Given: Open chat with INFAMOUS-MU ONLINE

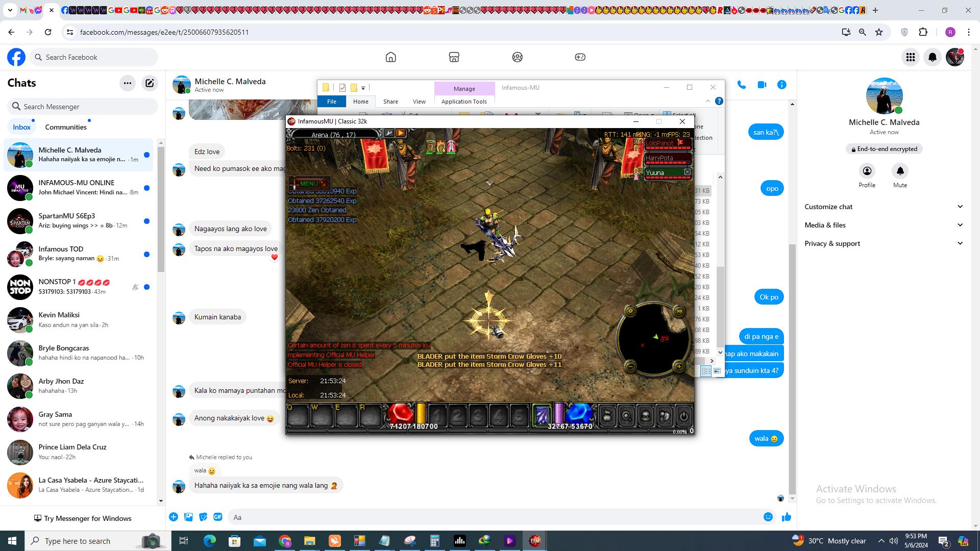Looking at the screenshot, I should click(x=79, y=188).
